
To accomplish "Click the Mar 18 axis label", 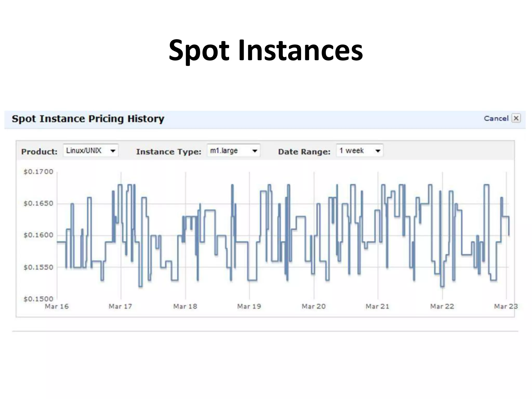I will click(x=185, y=307).
